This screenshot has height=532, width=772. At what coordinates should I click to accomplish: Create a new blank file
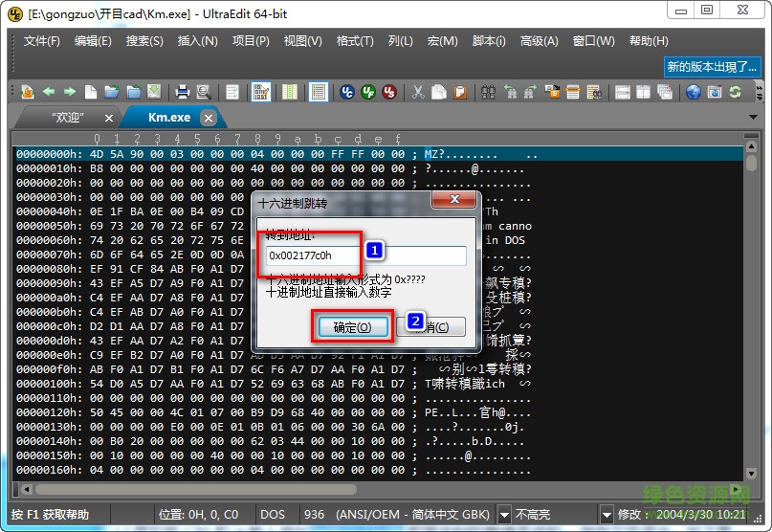(91, 92)
